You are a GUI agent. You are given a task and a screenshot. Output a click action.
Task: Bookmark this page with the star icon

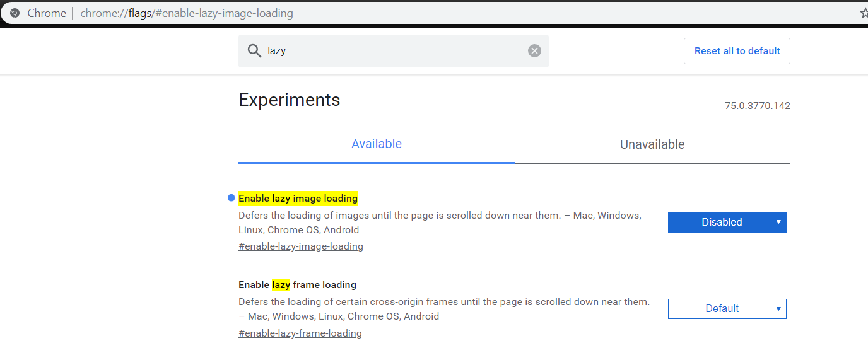coord(864,13)
